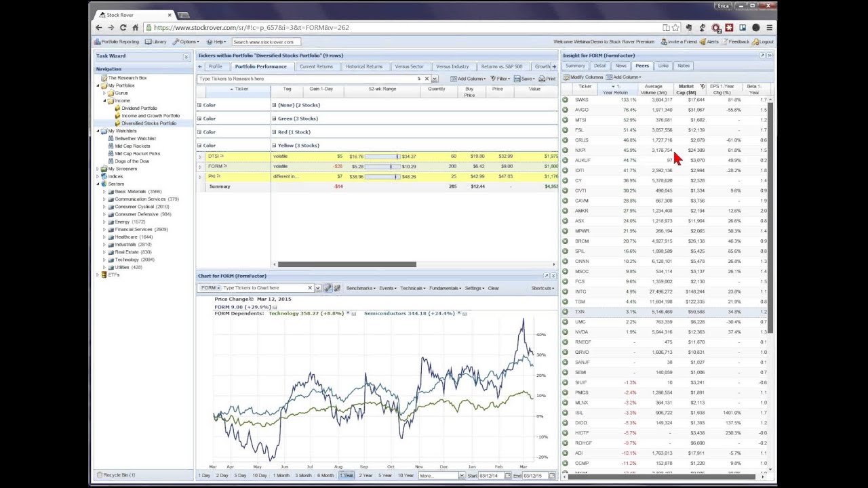Open the Filter dropdown in the table toolbar
The height and width of the screenshot is (488, 868).
[500, 79]
